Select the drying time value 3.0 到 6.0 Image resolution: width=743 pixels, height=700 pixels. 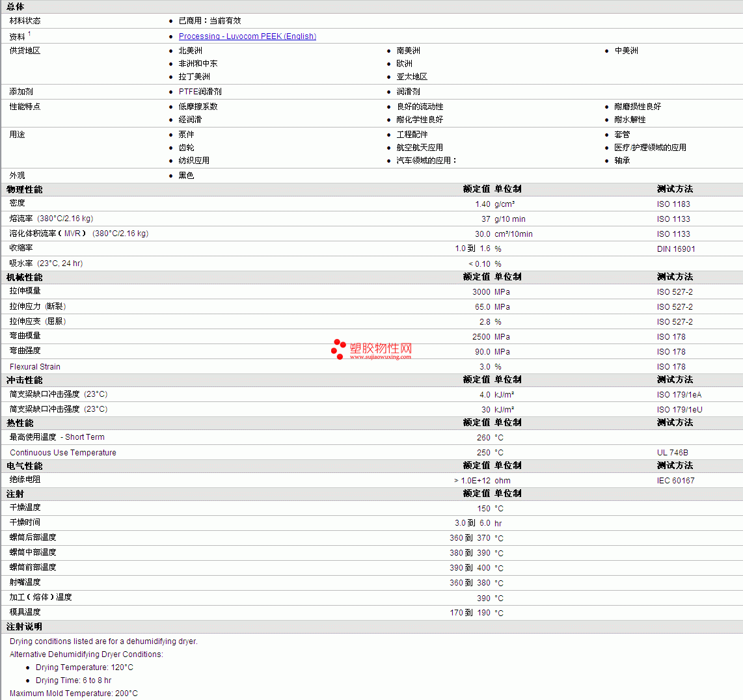click(x=473, y=523)
